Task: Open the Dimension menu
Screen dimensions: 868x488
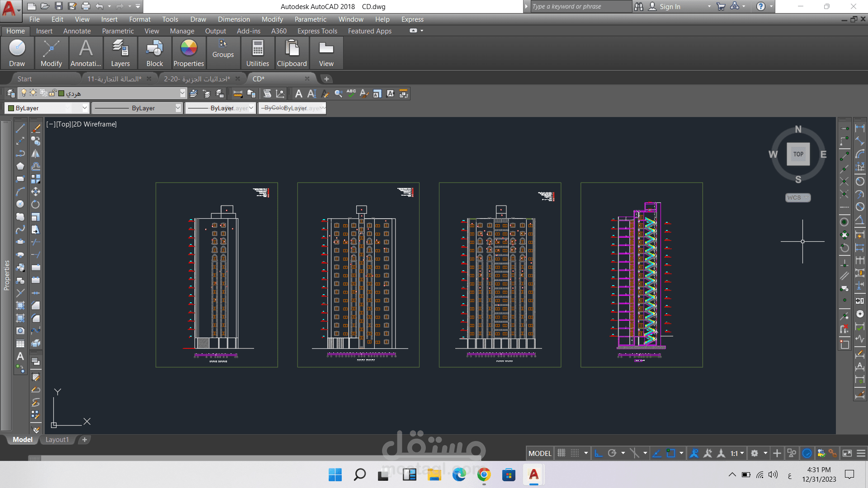Action: [234, 19]
